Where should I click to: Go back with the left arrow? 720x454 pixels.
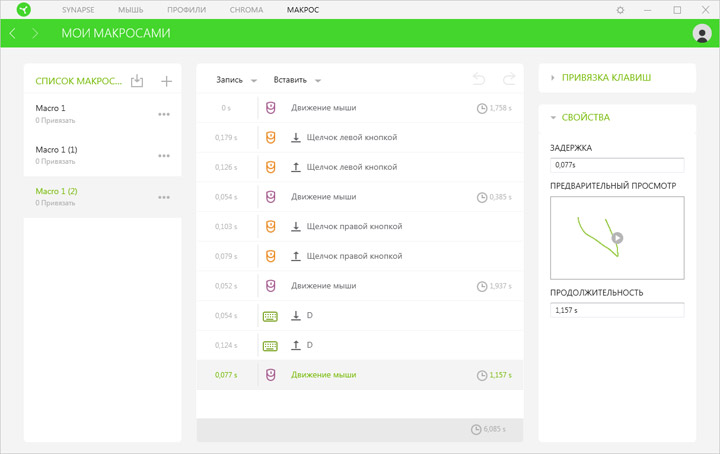pos(12,33)
